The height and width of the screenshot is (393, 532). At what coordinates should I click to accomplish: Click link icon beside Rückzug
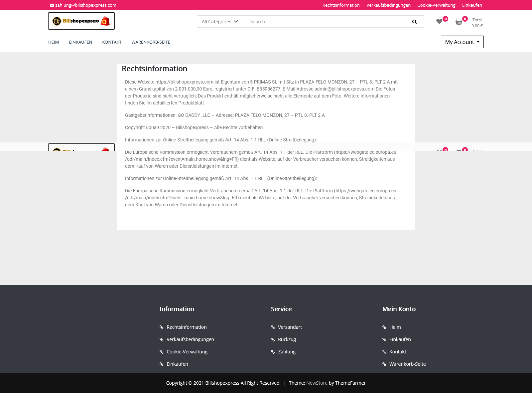click(273, 340)
